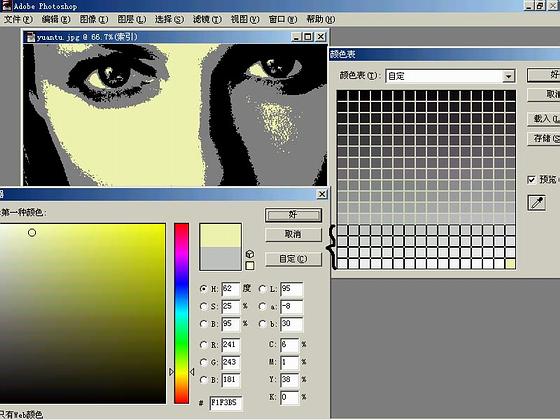Select the H hue radio button
Viewport: 560px width, 420px height.
(204, 289)
